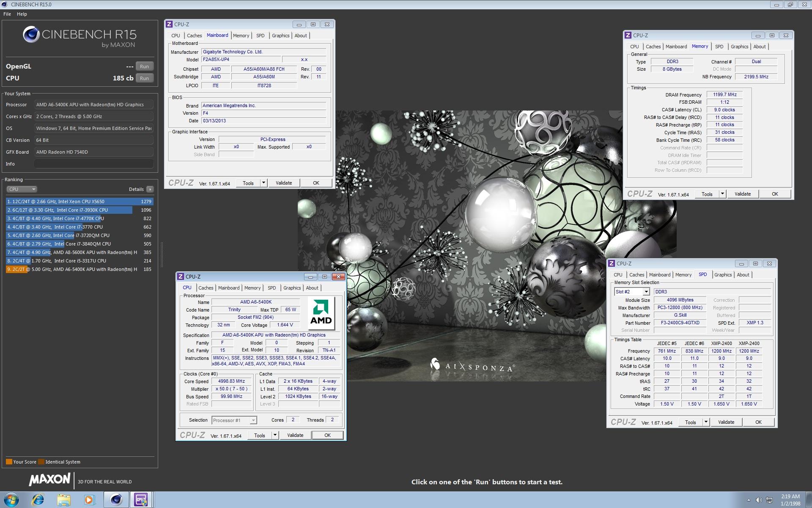The width and height of the screenshot is (812, 508).
Task: Switch to CPU-Z taskbar icon
Action: pyautogui.click(x=141, y=500)
